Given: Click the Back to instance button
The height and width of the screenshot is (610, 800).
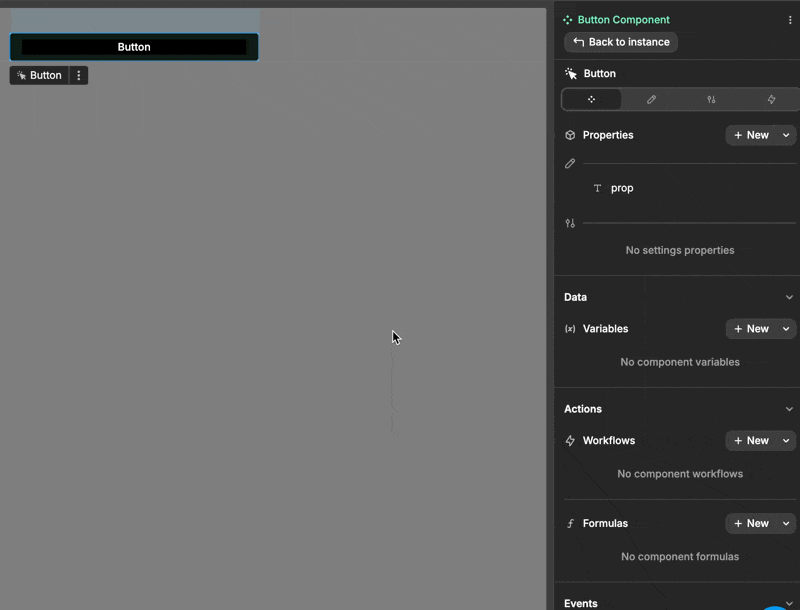Looking at the screenshot, I should [620, 42].
